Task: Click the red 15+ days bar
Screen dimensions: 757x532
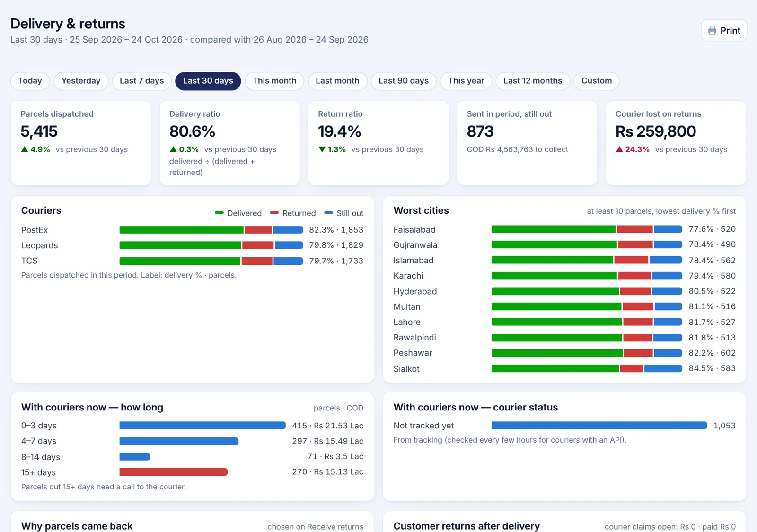Action: 174,472
